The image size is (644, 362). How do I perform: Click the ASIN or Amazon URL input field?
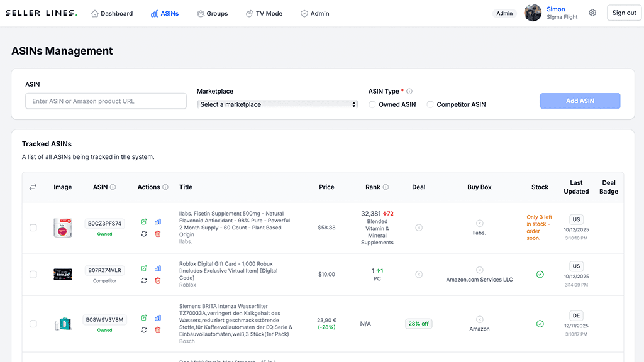click(106, 101)
